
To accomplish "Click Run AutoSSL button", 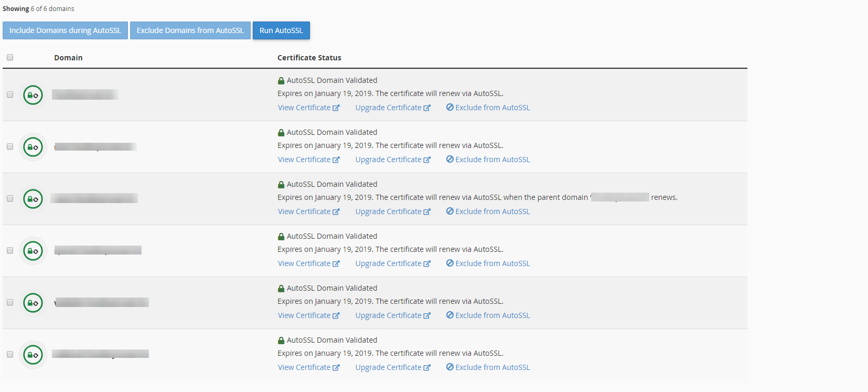I will 281,30.
